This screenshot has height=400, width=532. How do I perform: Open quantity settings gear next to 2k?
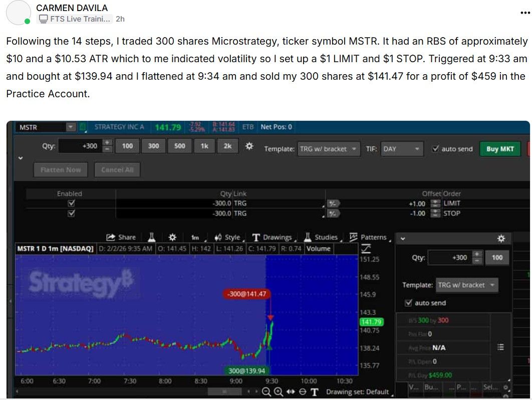(x=249, y=146)
